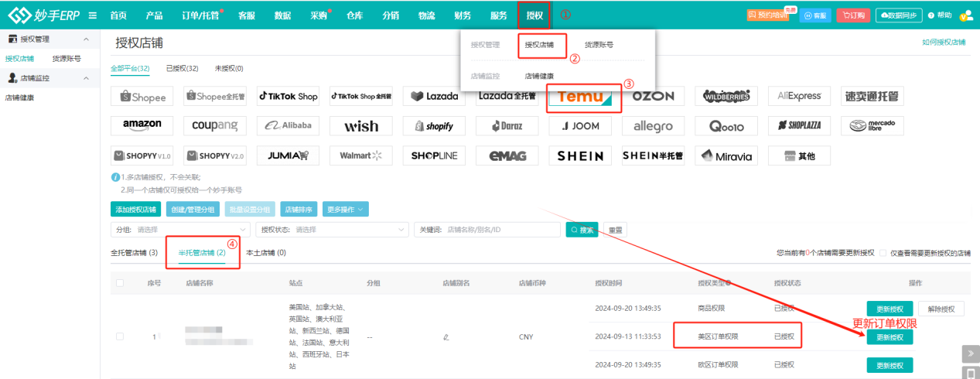Select the Amazon platform logo
The image size is (980, 379).
click(x=142, y=125)
